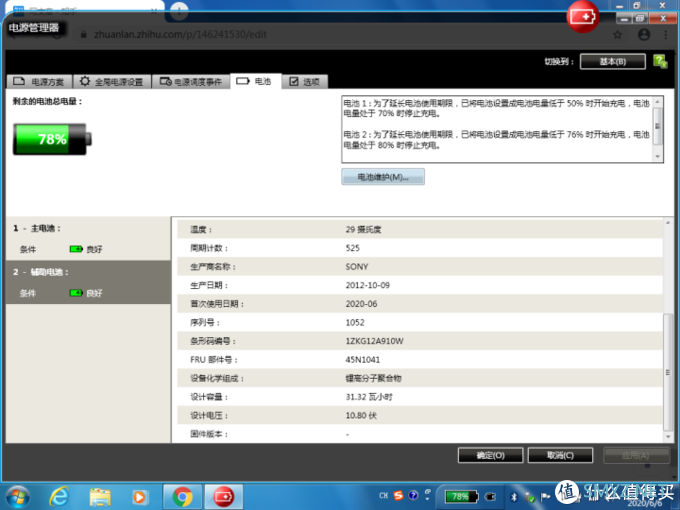Viewport: 680px width, 510px height.
Task: Confirm with the 确定(O) button
Action: pos(490,455)
